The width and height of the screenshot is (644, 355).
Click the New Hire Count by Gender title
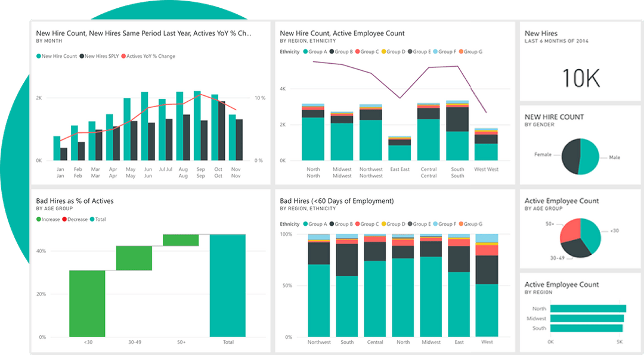(x=554, y=117)
